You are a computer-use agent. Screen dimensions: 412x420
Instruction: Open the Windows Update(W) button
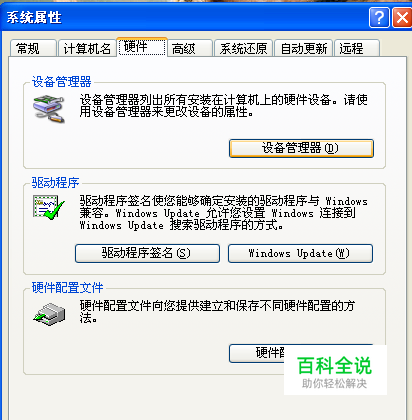pyautogui.click(x=300, y=253)
